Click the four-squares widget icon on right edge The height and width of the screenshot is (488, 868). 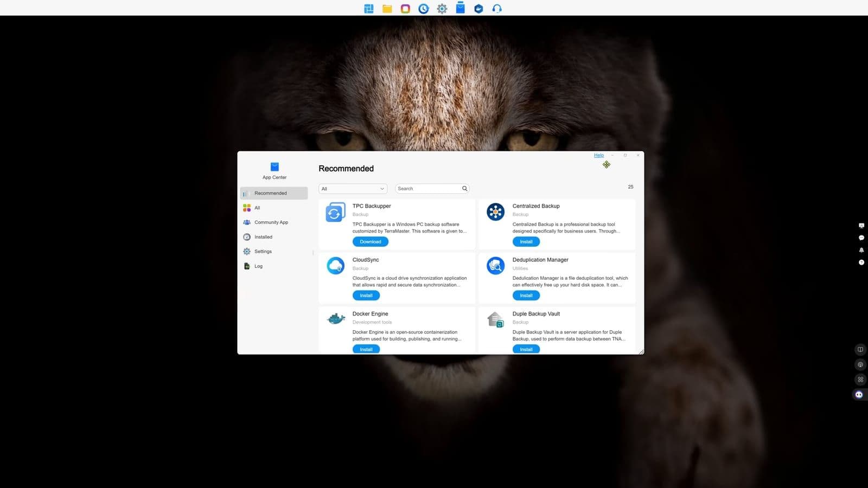click(860, 380)
